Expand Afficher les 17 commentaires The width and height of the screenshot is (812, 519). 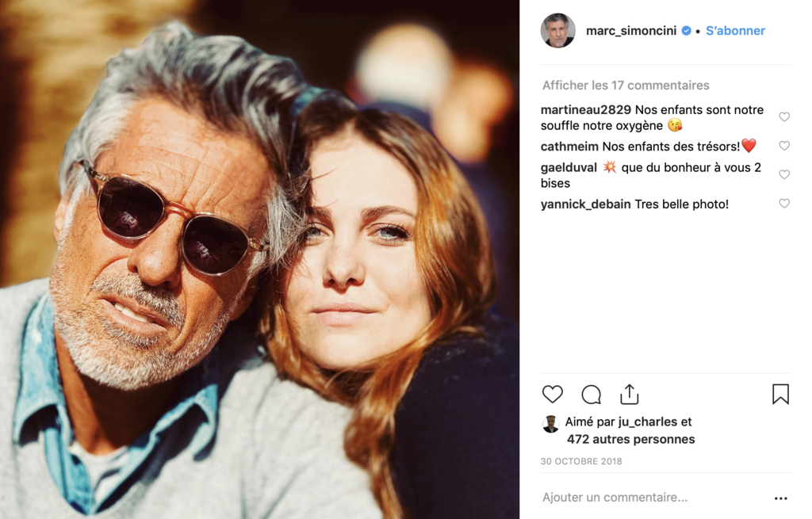pos(626,86)
